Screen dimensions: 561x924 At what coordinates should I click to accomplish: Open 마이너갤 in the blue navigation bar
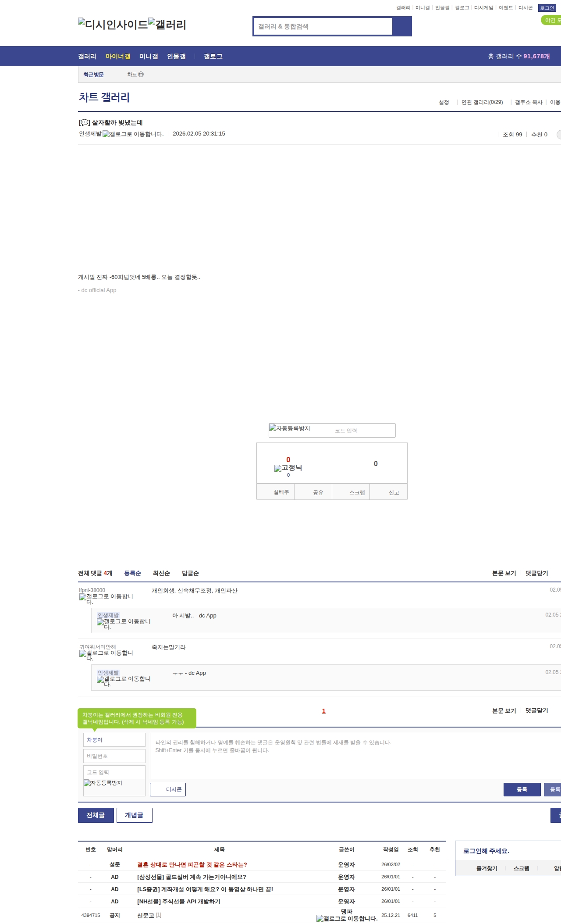pos(118,56)
